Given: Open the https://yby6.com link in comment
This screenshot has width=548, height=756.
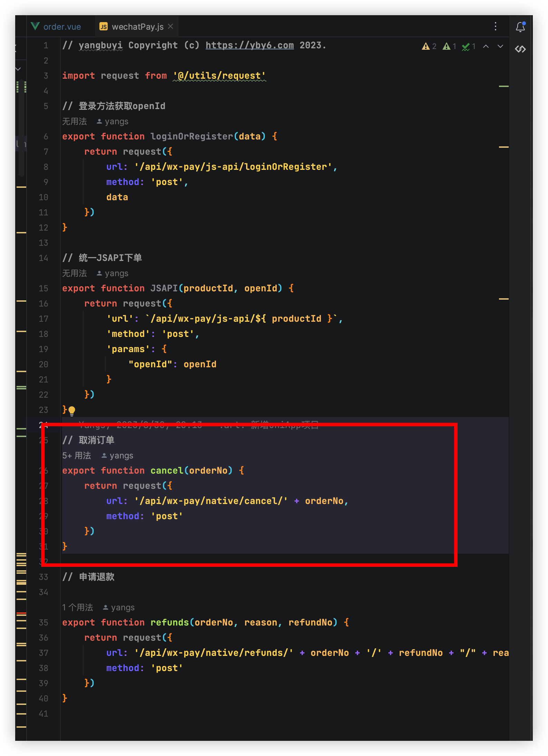Looking at the screenshot, I should tap(249, 45).
